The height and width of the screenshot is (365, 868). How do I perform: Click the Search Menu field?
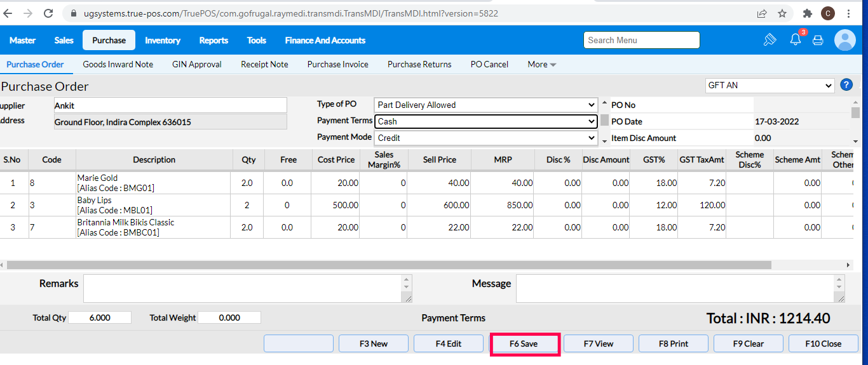click(x=642, y=40)
